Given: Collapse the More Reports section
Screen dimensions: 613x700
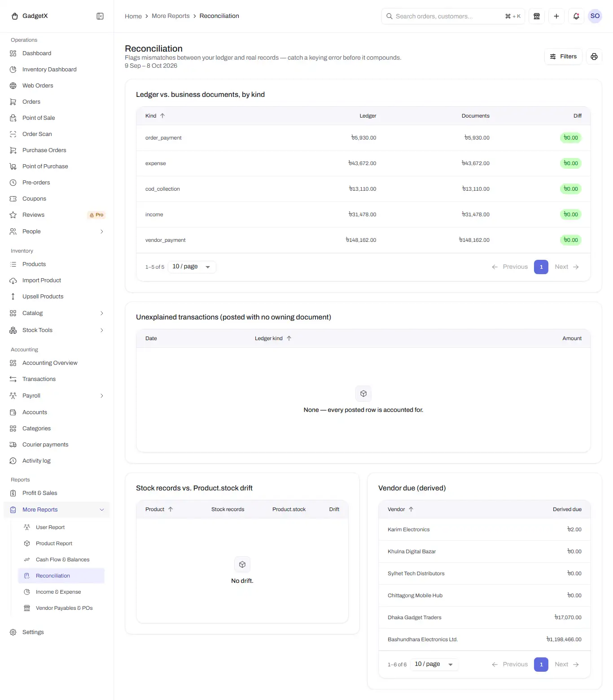Looking at the screenshot, I should pos(57,510).
